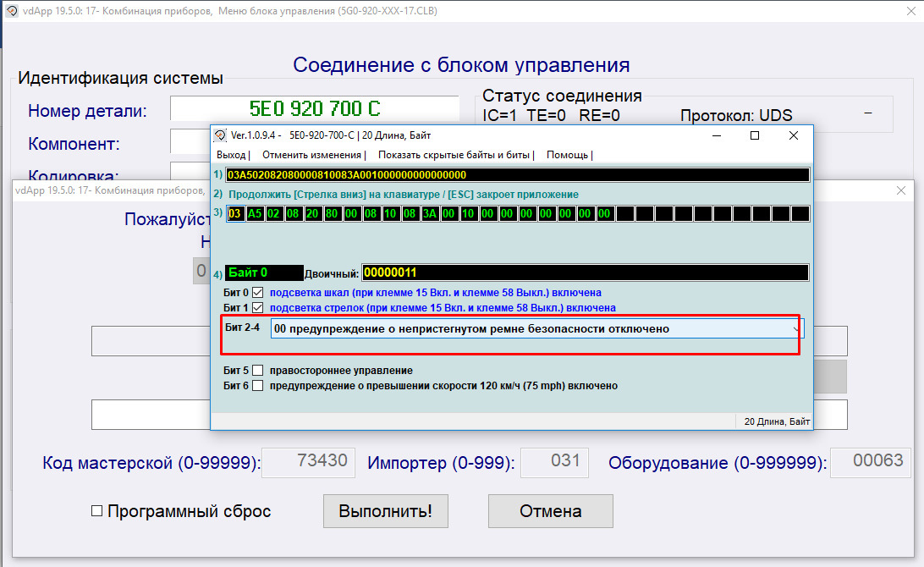Open the Бит 2-4 seat belt warning dropdown
Viewport: 924px width, 567px height.
pyautogui.click(x=795, y=330)
